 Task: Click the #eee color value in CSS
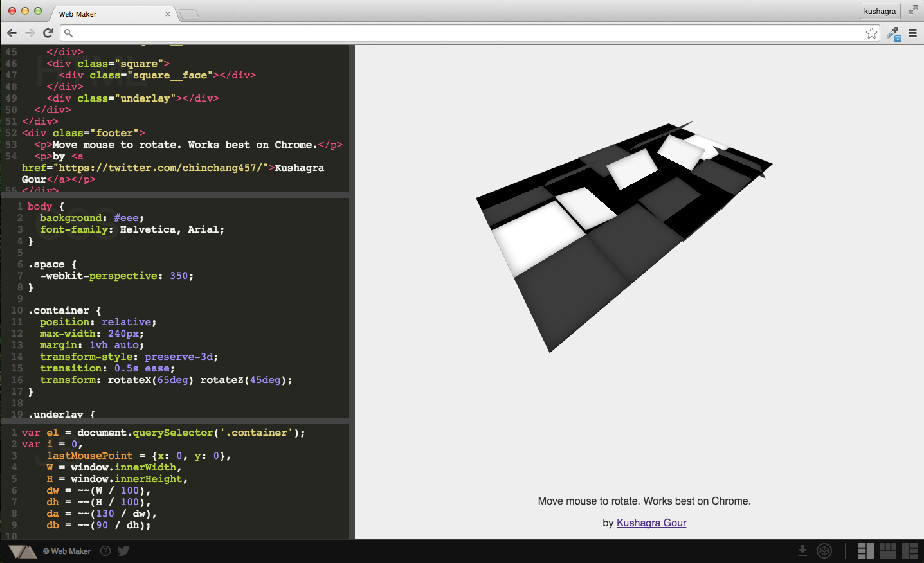point(127,218)
